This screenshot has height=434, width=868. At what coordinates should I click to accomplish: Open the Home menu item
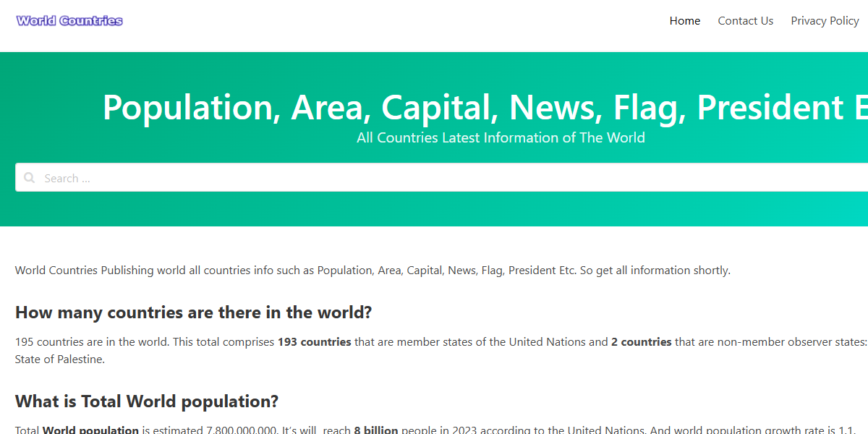684,21
